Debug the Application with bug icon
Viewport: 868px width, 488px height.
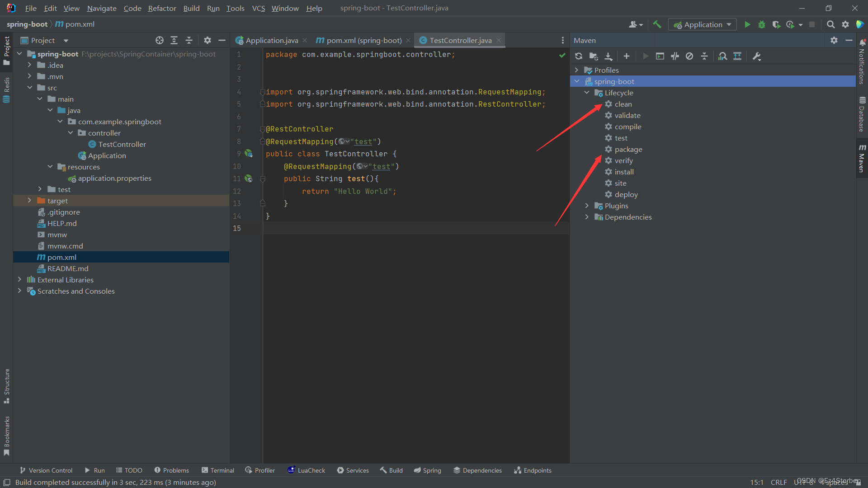coord(762,24)
